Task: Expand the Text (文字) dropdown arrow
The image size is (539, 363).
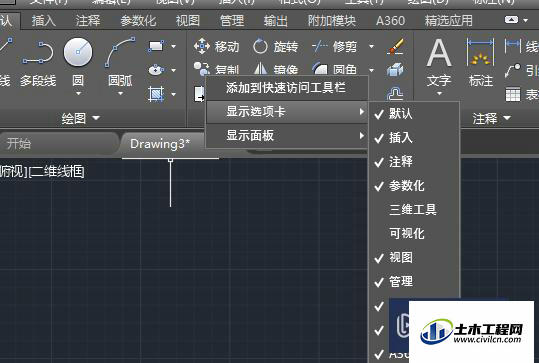Action: [439, 94]
